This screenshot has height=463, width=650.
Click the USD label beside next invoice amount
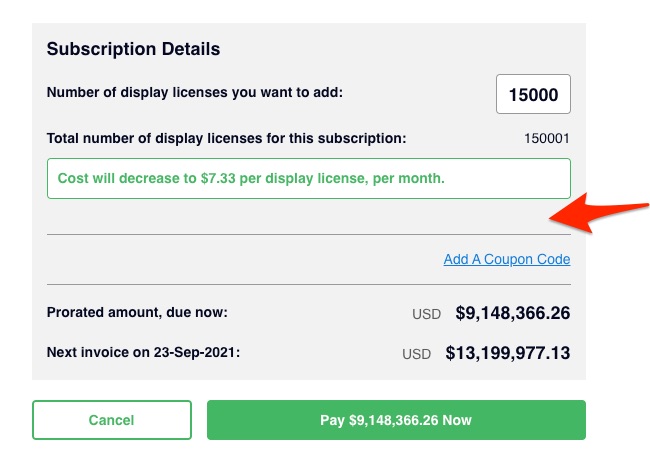[416, 354]
